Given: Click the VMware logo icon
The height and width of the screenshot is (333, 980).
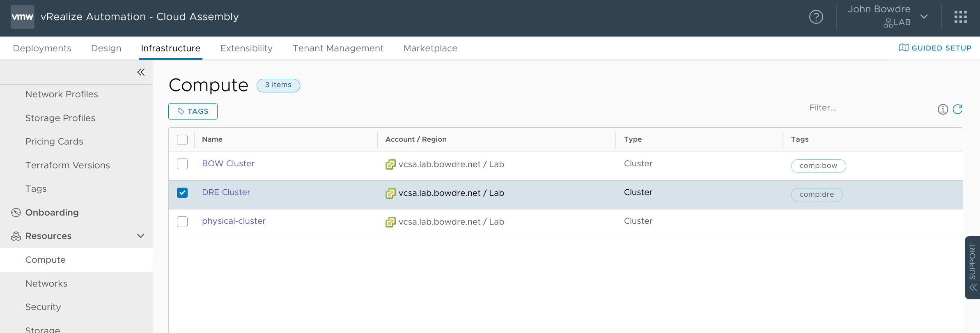Looking at the screenshot, I should point(22,17).
